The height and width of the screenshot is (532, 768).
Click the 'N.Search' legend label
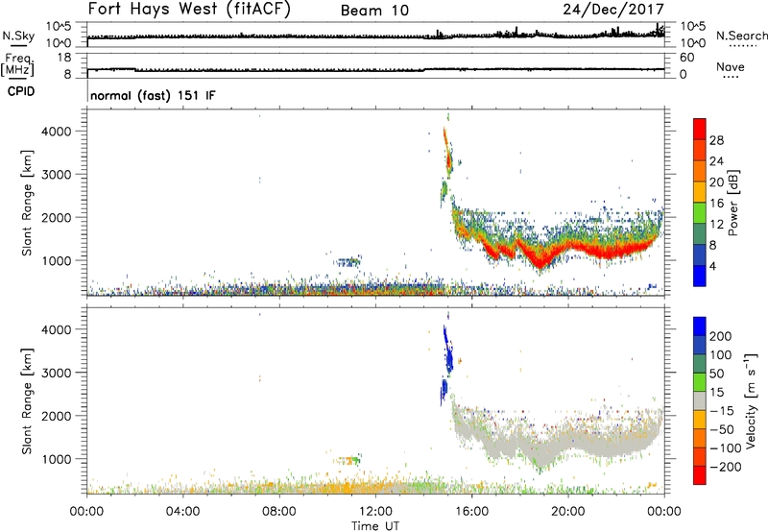(x=741, y=36)
